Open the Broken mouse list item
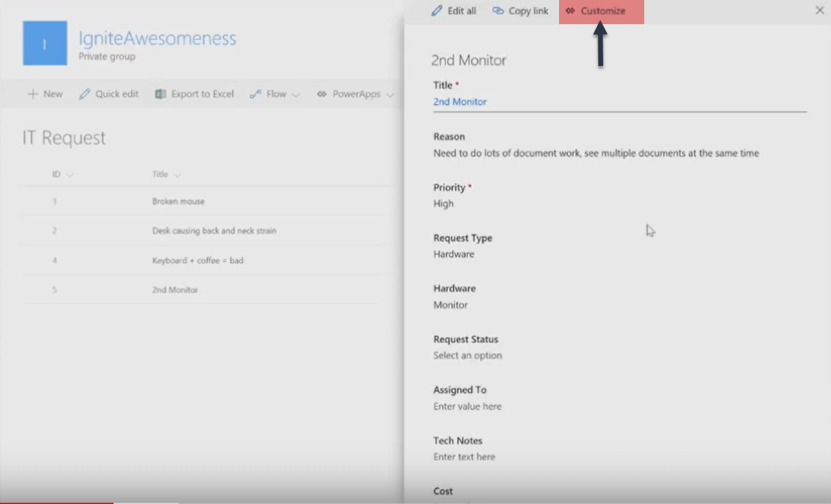This screenshot has height=504, width=831. click(x=178, y=201)
